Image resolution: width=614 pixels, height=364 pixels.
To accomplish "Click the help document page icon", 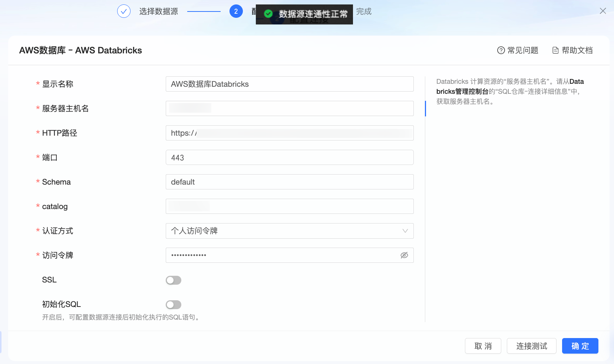I will pos(555,50).
